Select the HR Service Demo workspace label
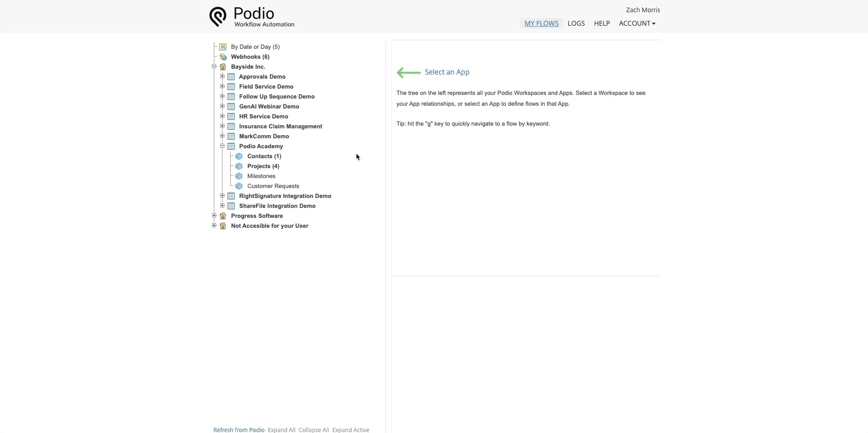Viewport: 868px width, 433px height. coord(264,117)
